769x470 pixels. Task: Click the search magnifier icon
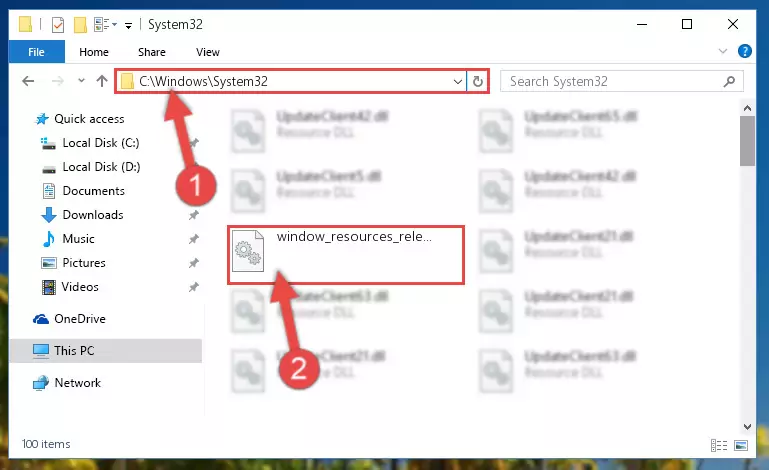729,81
